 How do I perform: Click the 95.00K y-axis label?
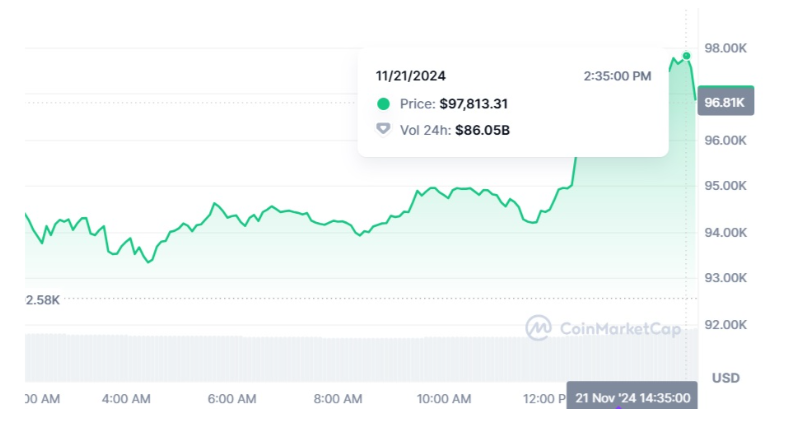pos(726,186)
